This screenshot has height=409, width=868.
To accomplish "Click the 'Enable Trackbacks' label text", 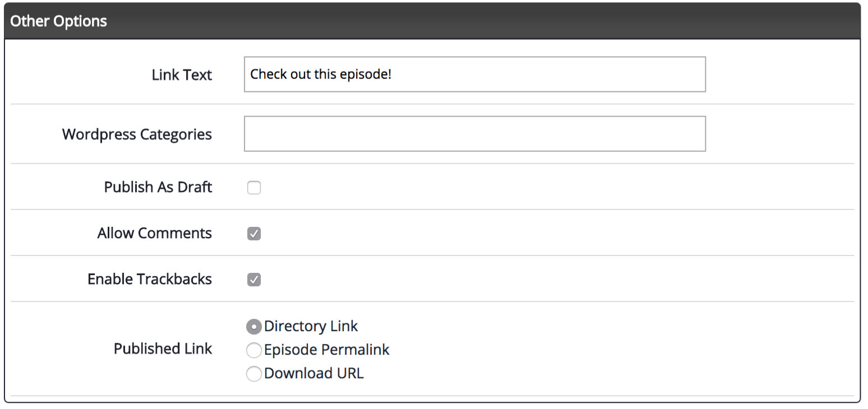I will (x=150, y=279).
